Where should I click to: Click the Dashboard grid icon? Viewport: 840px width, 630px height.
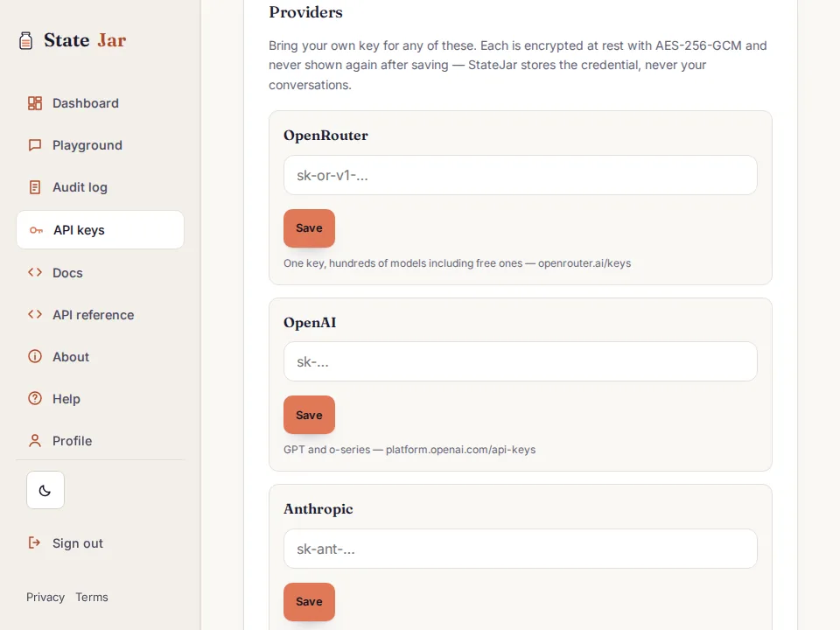35,103
